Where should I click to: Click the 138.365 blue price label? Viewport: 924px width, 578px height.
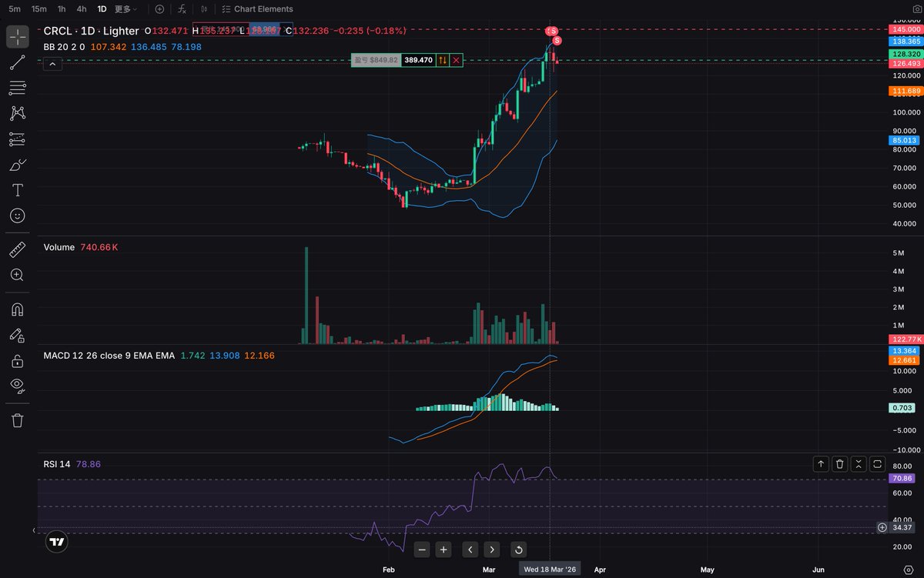(x=905, y=41)
